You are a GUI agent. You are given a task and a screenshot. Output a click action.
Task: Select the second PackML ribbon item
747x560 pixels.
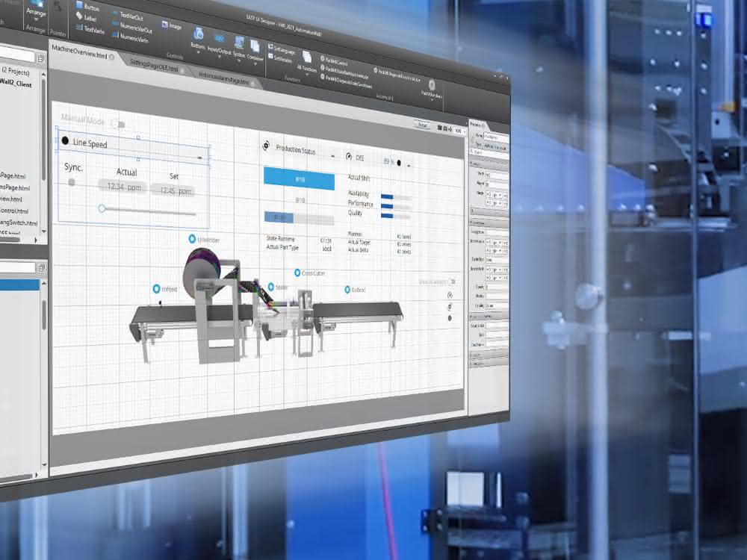(x=344, y=72)
